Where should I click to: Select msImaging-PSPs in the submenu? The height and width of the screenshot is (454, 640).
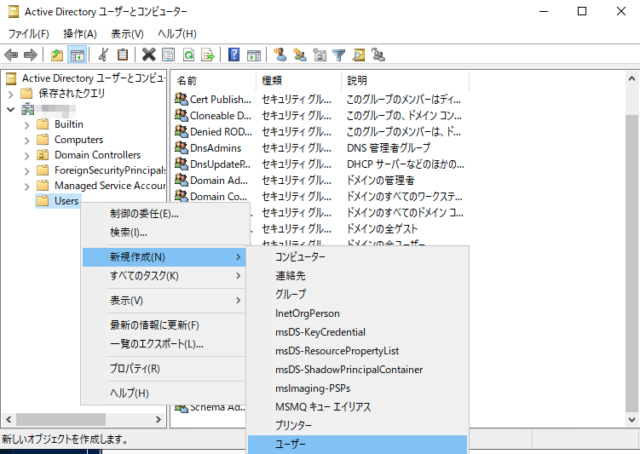[358, 388]
